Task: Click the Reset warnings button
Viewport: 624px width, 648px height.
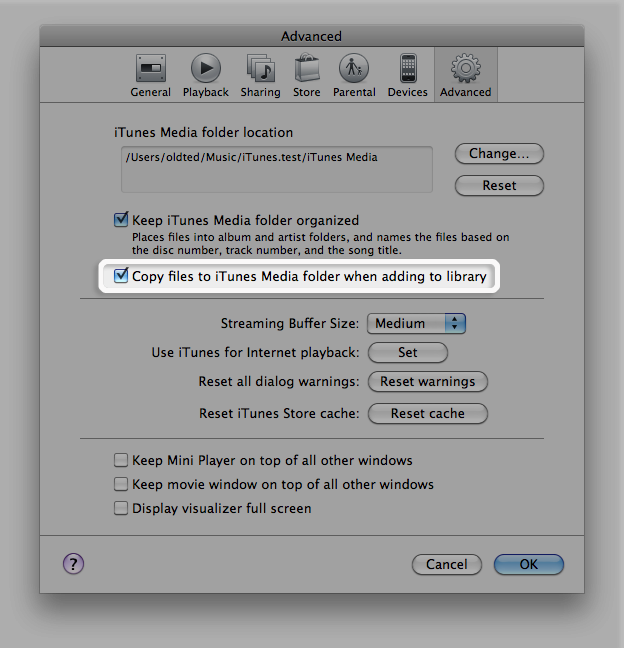Action: (x=428, y=381)
